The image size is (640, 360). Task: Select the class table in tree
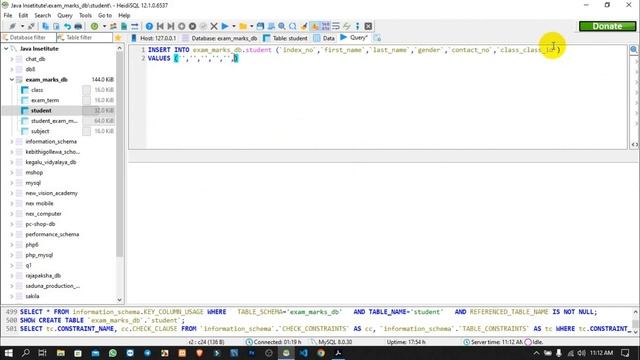(x=37, y=90)
